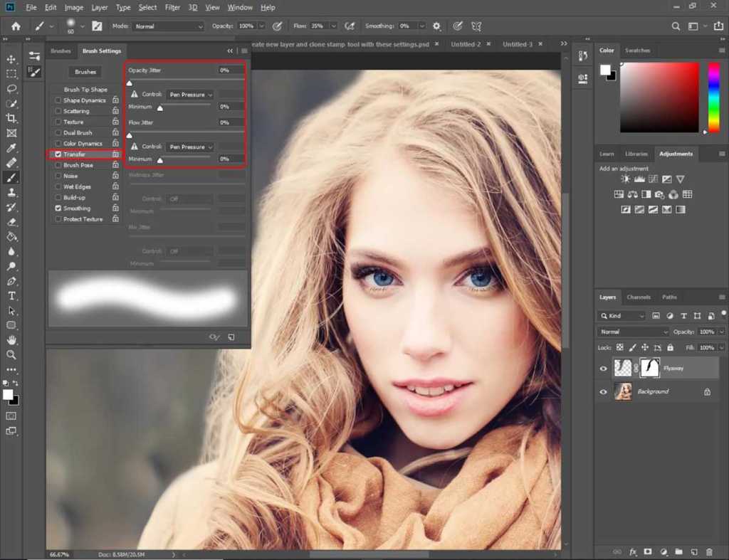The width and height of the screenshot is (729, 560).
Task: Click the Brushes button in Brush Settings
Action: [85, 72]
